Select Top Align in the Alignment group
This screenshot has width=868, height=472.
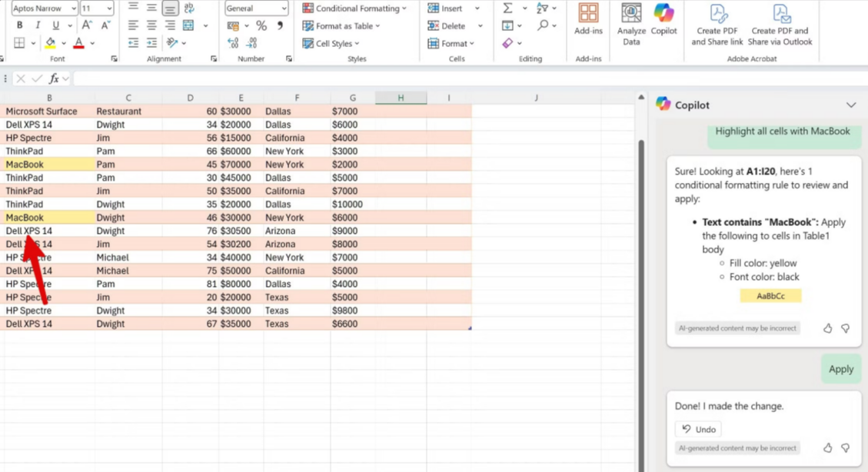pos(134,8)
